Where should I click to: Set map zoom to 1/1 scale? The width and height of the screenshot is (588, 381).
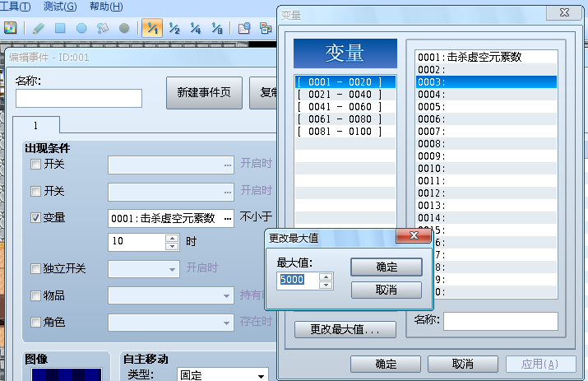152,28
